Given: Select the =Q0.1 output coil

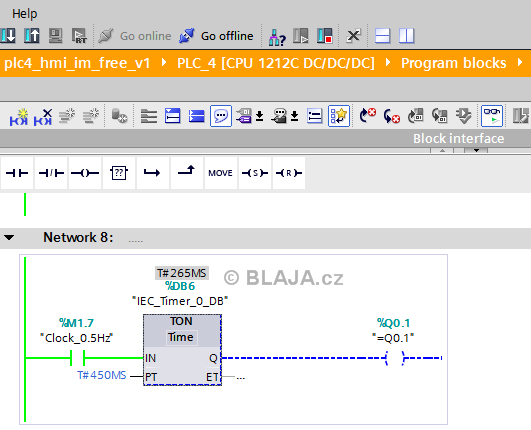Looking at the screenshot, I should click(395, 358).
